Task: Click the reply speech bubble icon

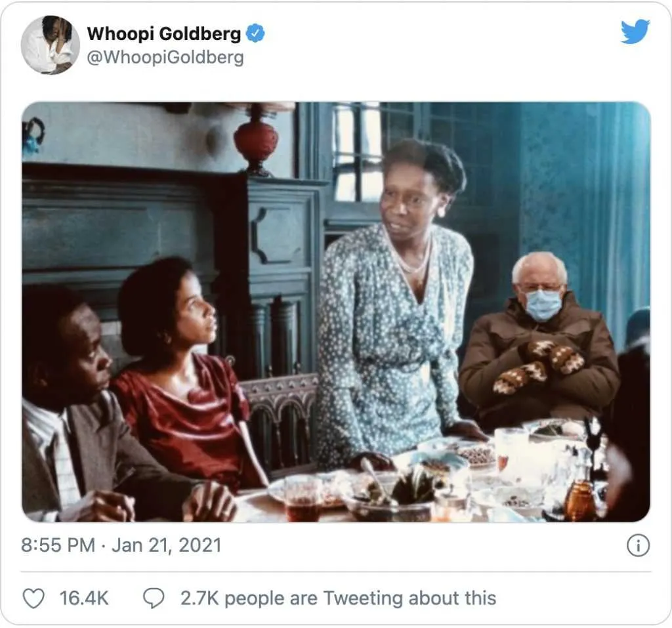Action: pos(154,598)
